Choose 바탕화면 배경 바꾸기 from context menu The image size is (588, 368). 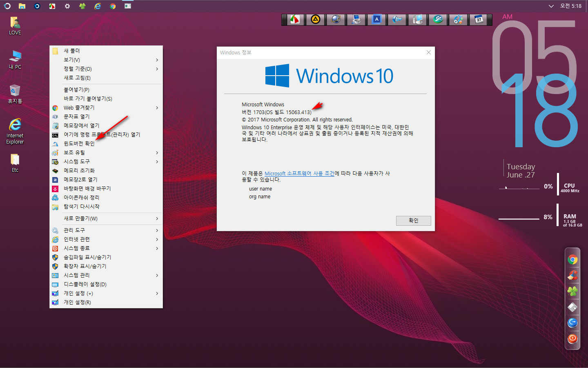106,188
